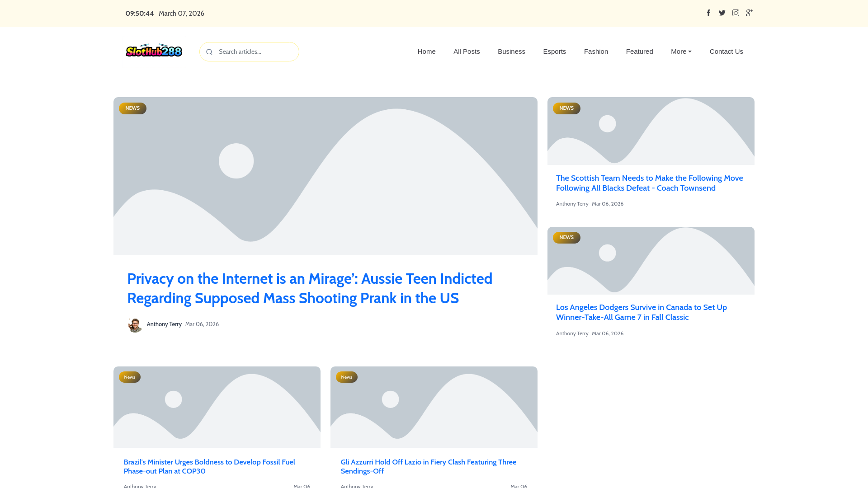Expand the More dropdown menu
The height and width of the screenshot is (488, 868).
click(x=681, y=52)
